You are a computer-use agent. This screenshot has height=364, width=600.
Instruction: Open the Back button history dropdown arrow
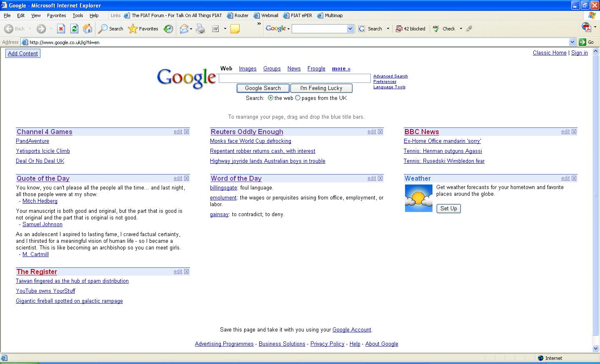(x=30, y=29)
